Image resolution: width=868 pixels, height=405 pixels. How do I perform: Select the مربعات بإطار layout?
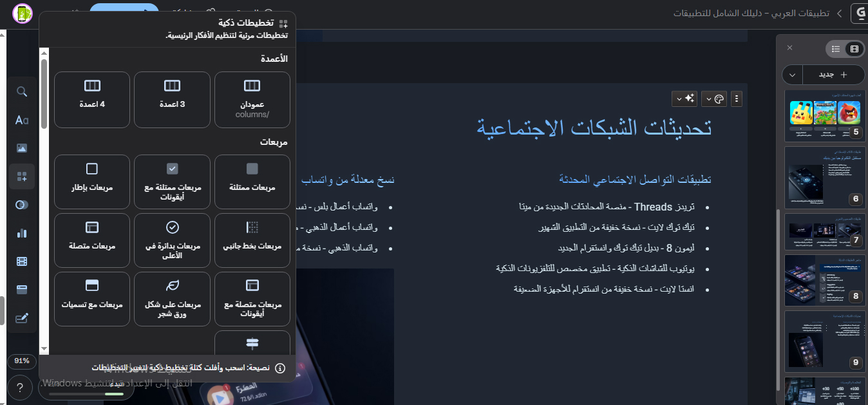(x=92, y=182)
